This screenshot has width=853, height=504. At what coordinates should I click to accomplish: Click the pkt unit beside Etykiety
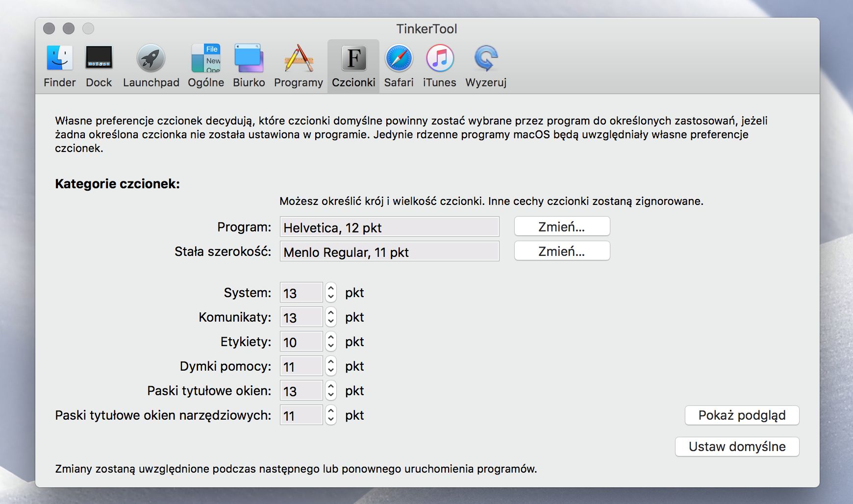tap(354, 342)
